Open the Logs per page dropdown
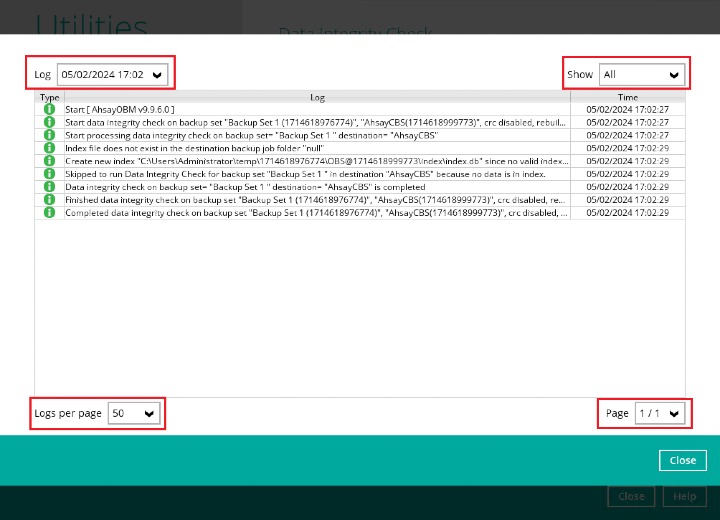The width and height of the screenshot is (720, 520). pos(134,413)
